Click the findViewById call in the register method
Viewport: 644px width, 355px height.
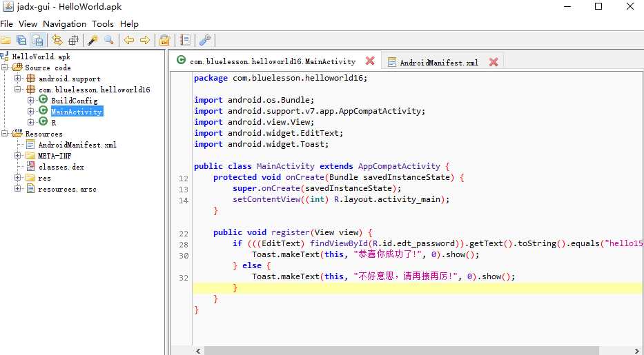[338, 243]
